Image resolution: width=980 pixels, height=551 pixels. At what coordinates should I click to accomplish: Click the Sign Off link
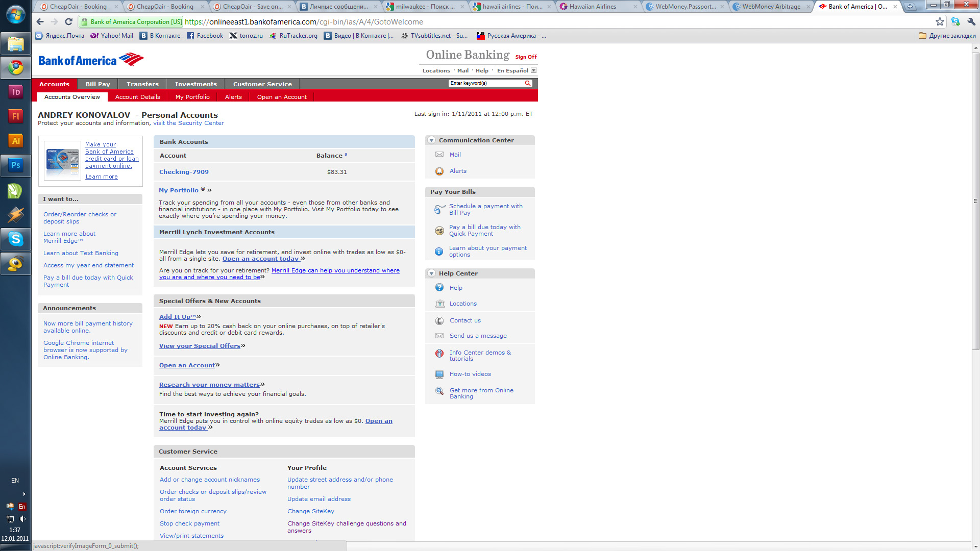526,57
